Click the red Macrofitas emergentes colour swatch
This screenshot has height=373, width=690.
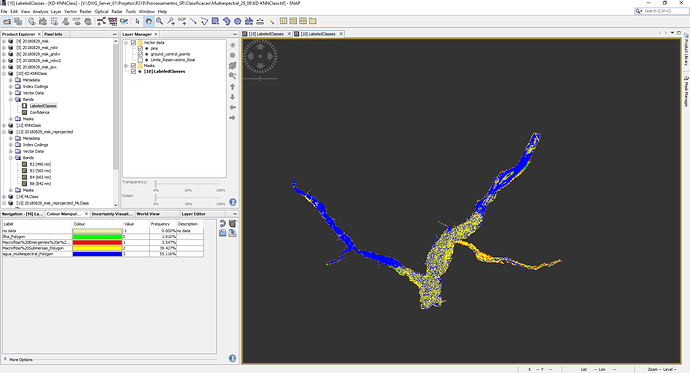(x=97, y=242)
